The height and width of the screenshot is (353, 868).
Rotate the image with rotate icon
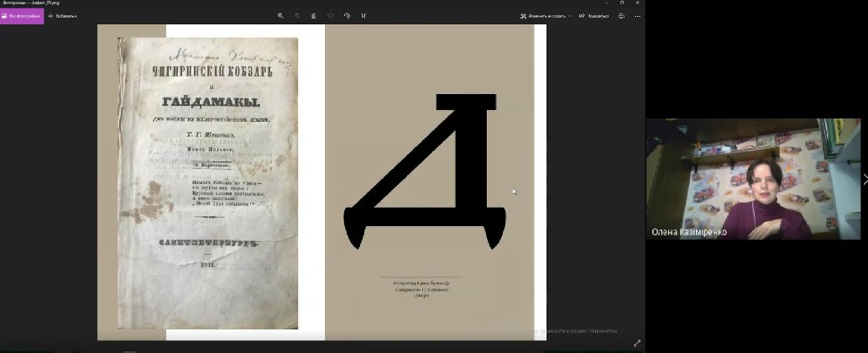[347, 15]
